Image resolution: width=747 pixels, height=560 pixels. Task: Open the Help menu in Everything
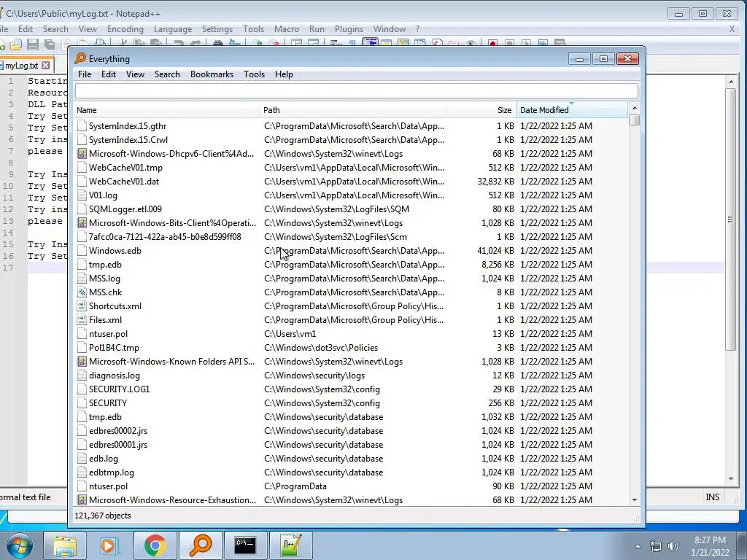[284, 74]
